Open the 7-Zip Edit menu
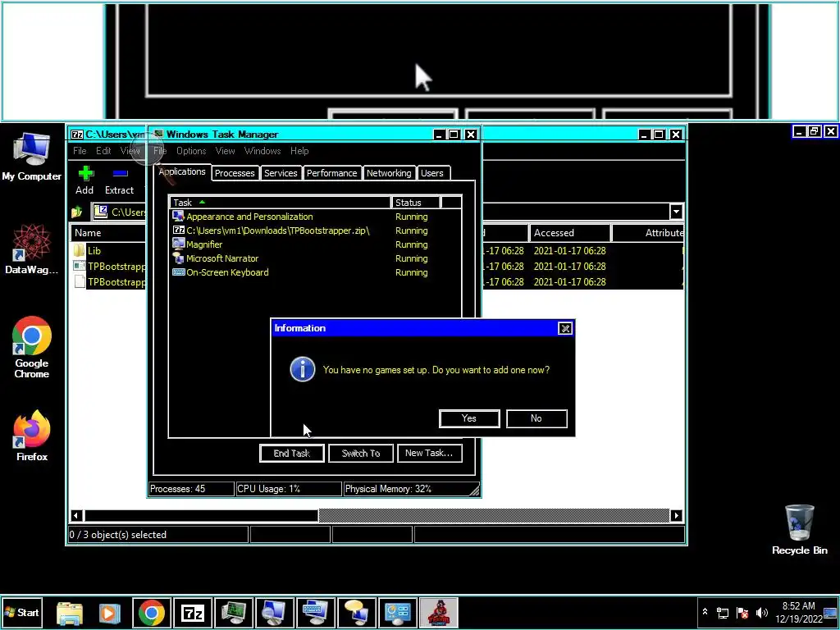 coord(103,151)
